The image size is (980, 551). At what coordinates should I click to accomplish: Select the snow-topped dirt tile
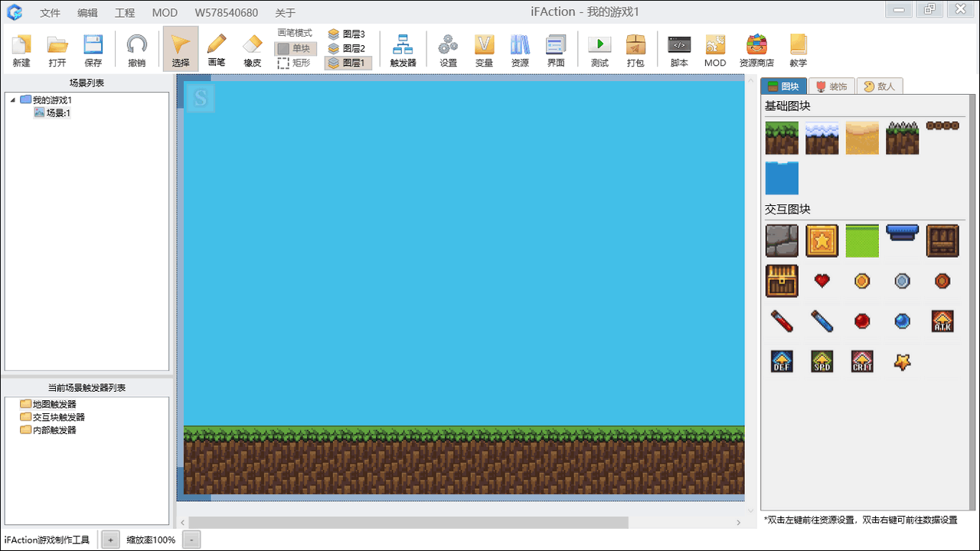[x=822, y=138]
